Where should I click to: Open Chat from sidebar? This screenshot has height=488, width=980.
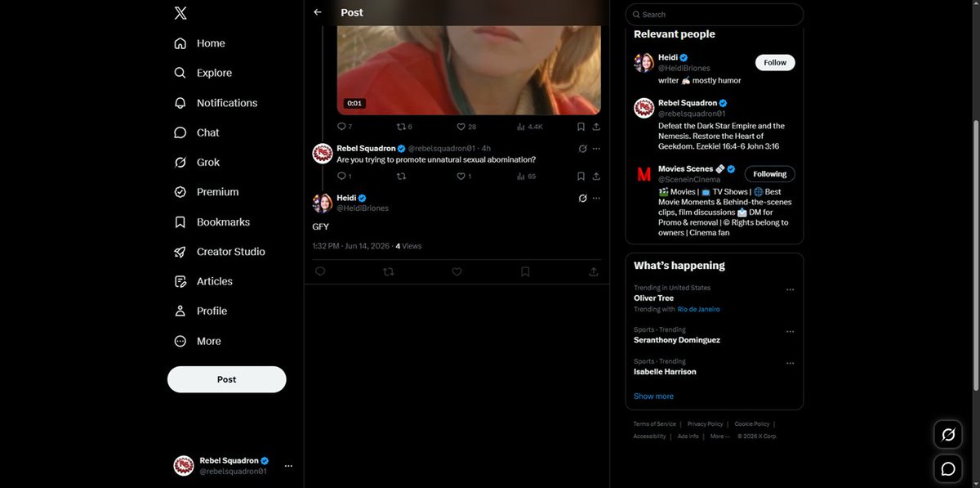197,132
